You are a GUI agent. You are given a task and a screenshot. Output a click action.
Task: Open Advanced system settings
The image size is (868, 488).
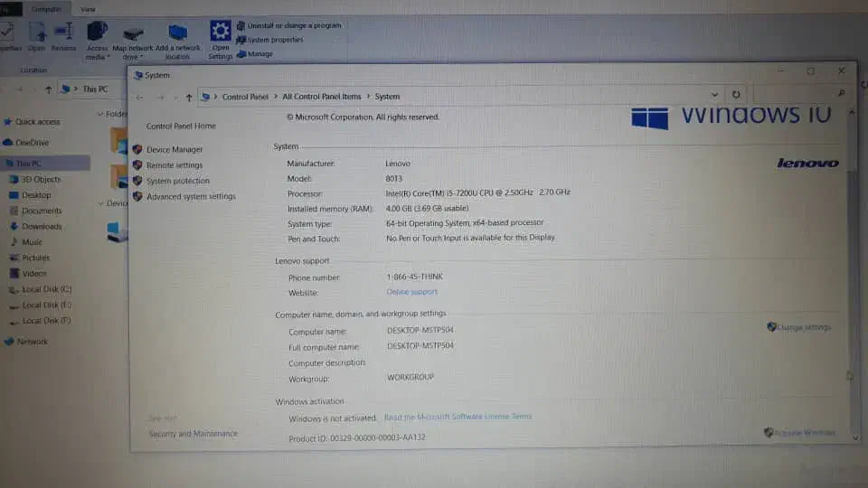[191, 196]
